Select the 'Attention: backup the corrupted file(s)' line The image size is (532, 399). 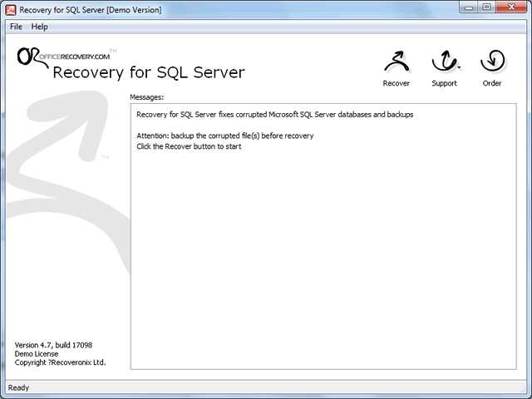click(225, 135)
